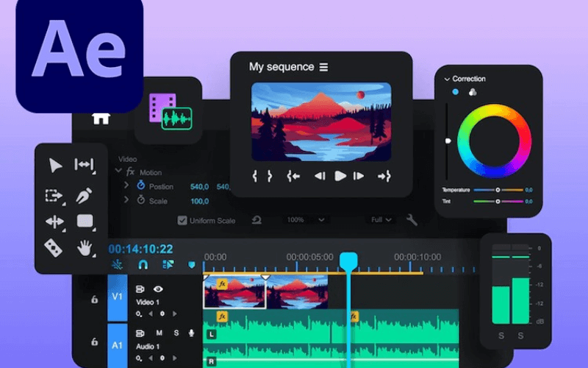This screenshot has height=368, width=588.
Task: Open the My sequence hamburger menu
Action: (x=323, y=67)
